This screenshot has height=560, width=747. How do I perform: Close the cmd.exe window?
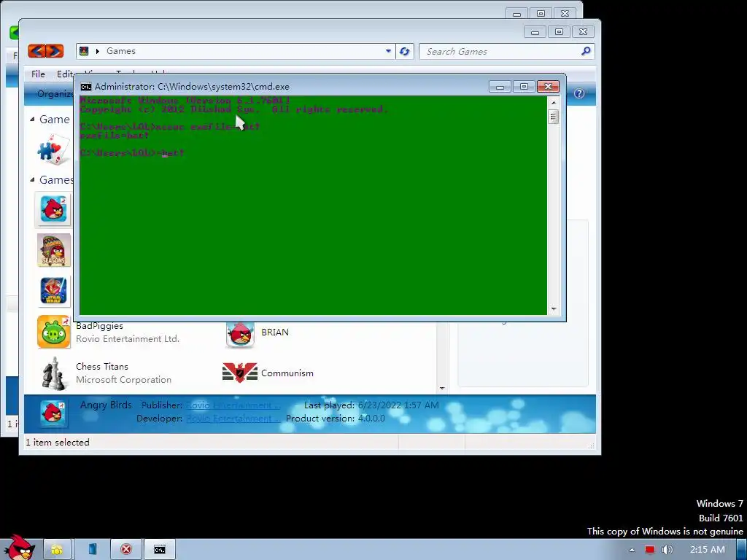pyautogui.click(x=549, y=87)
